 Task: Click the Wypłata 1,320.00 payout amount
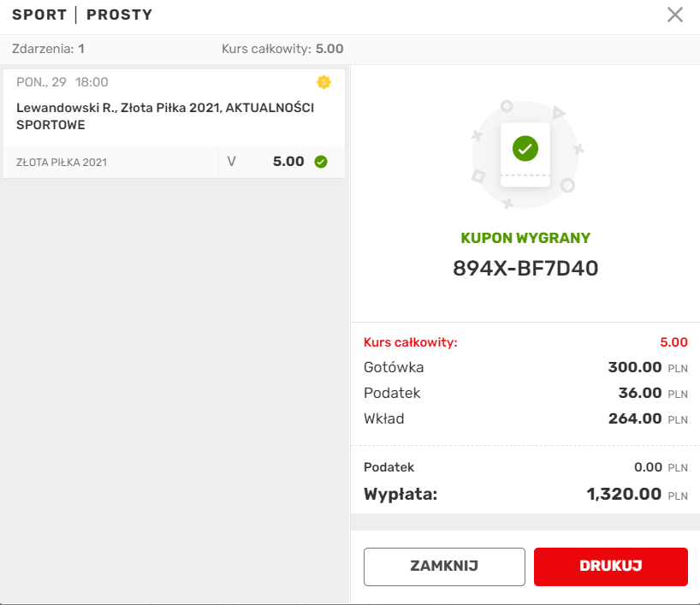[x=624, y=494]
